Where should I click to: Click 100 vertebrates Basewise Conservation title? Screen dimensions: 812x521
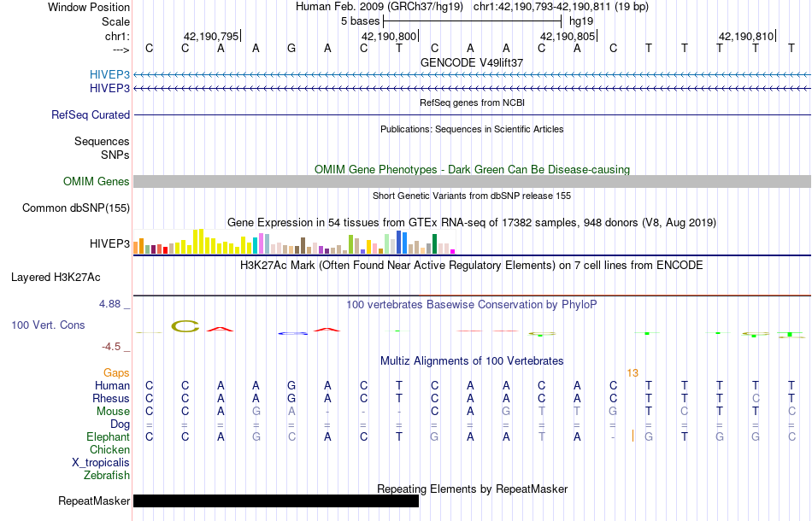click(472, 305)
